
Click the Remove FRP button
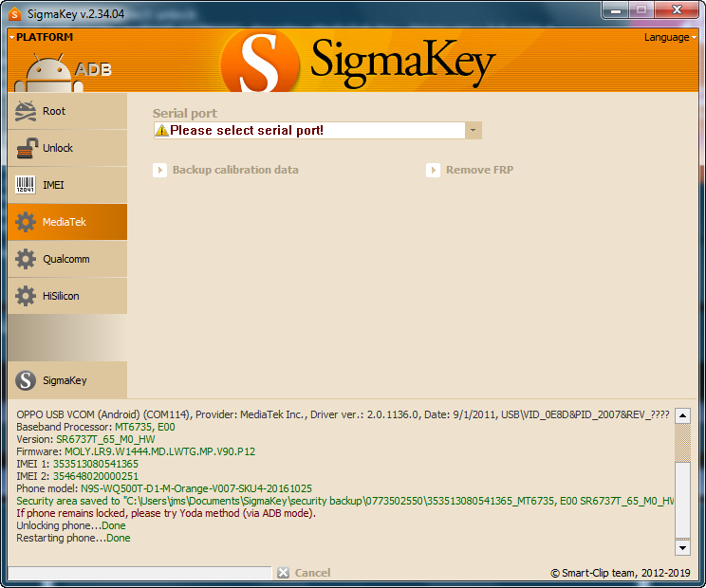pos(470,170)
